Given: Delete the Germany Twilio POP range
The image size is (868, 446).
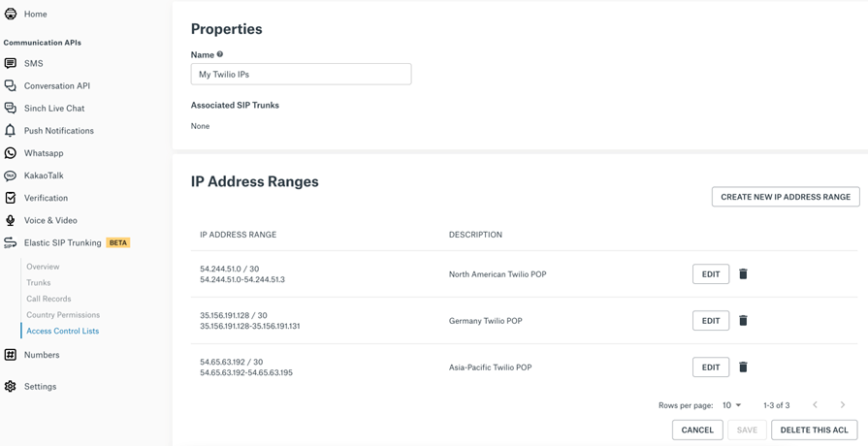Looking at the screenshot, I should click(743, 321).
